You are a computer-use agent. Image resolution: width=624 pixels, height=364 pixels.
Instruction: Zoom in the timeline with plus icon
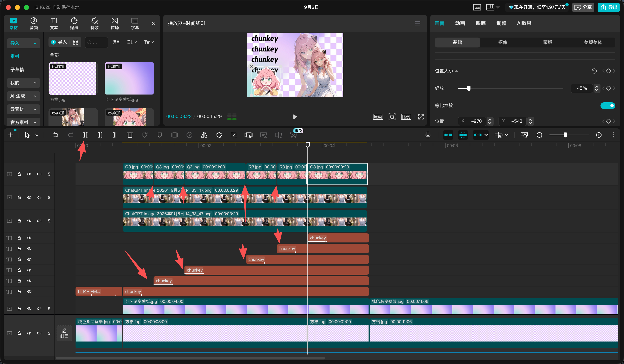(x=599, y=135)
